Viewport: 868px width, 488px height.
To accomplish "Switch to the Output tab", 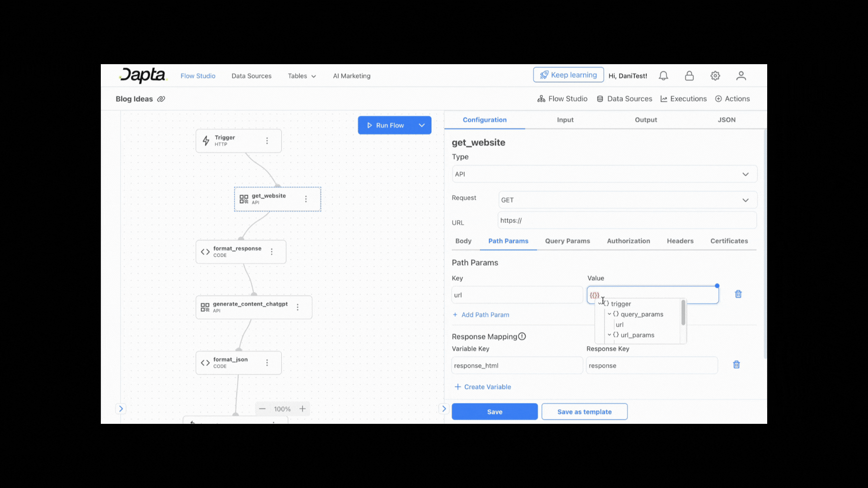I will click(646, 120).
